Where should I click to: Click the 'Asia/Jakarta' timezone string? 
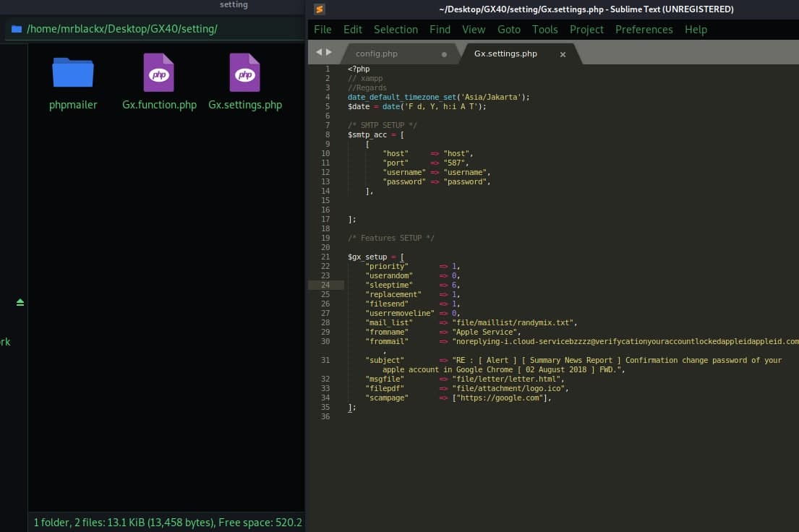(x=491, y=97)
